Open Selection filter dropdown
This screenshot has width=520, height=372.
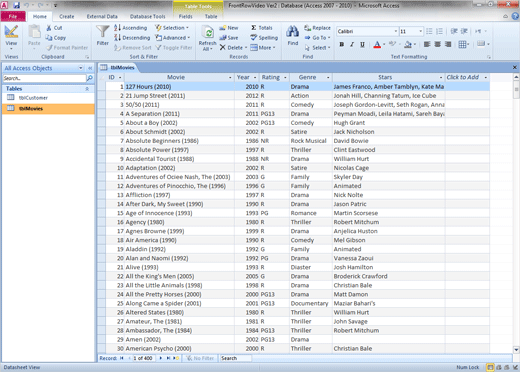[x=172, y=28]
